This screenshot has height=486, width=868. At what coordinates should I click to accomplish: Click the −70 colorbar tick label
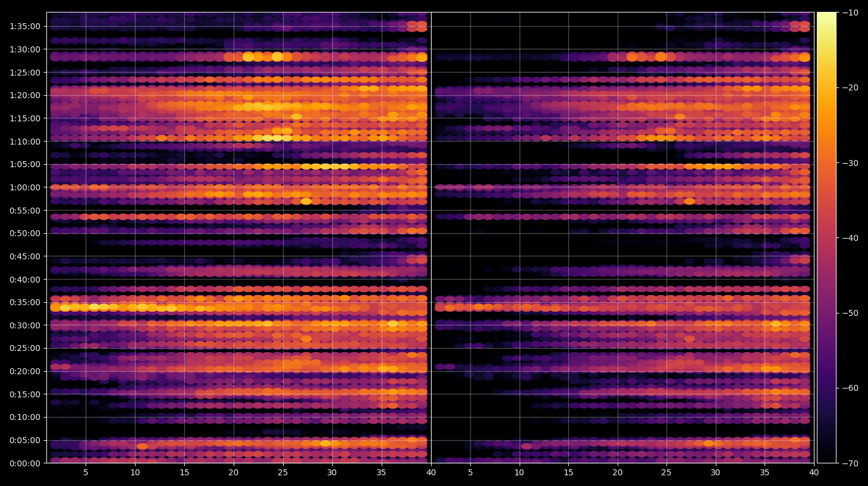(x=850, y=463)
